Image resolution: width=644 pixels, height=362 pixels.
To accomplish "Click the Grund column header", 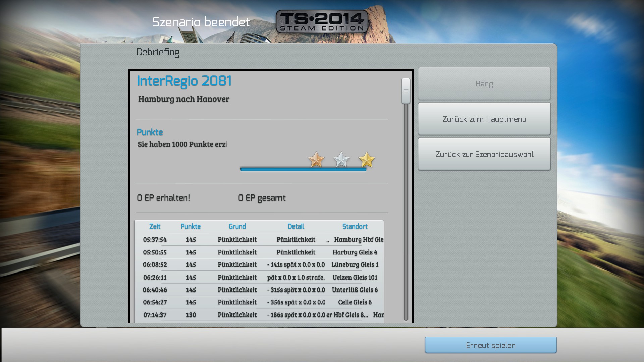I will [237, 227].
